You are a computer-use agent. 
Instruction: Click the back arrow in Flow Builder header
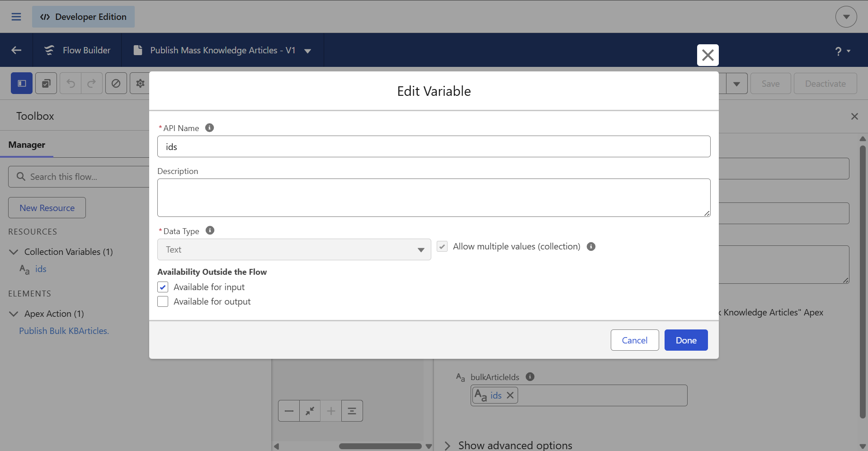[16, 50]
